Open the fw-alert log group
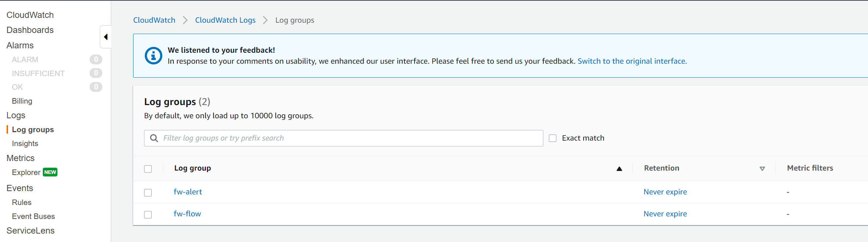Viewport: 868px width, 242px height. click(188, 192)
